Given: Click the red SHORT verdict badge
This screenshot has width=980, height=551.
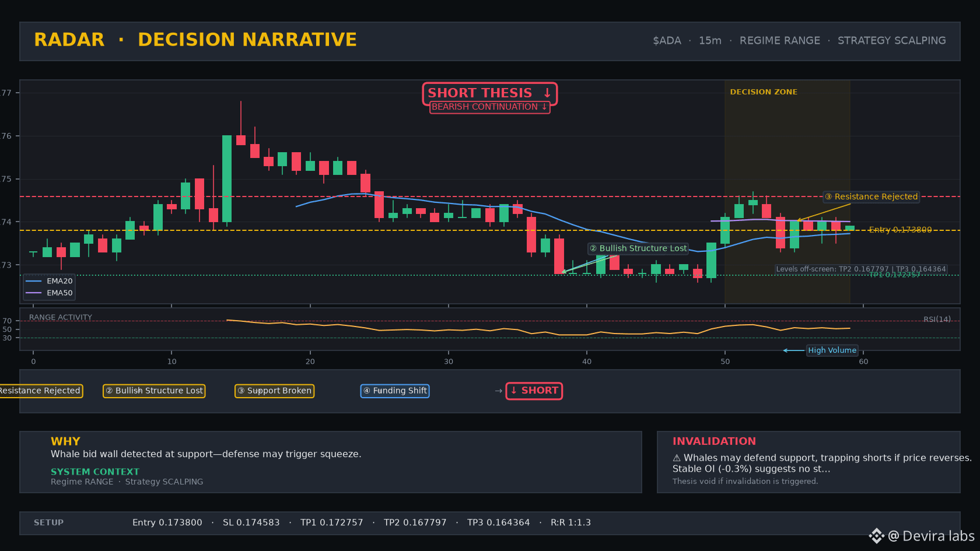Looking at the screenshot, I should click(x=534, y=391).
